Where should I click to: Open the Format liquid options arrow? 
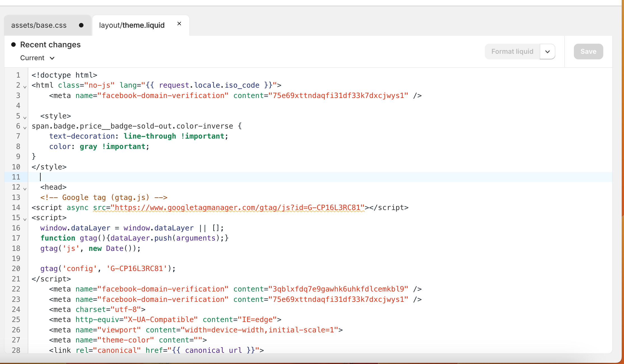(x=548, y=52)
